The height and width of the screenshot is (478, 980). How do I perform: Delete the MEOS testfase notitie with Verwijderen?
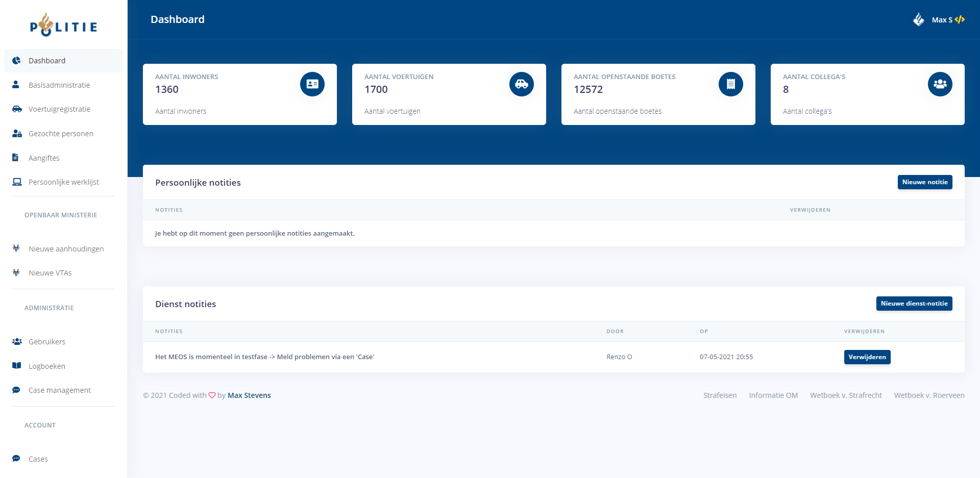pyautogui.click(x=867, y=357)
